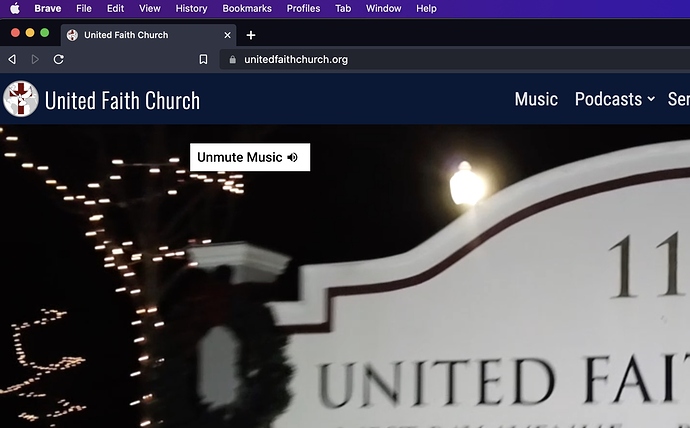
Task: Open the Bookmarks menu
Action: (247, 8)
